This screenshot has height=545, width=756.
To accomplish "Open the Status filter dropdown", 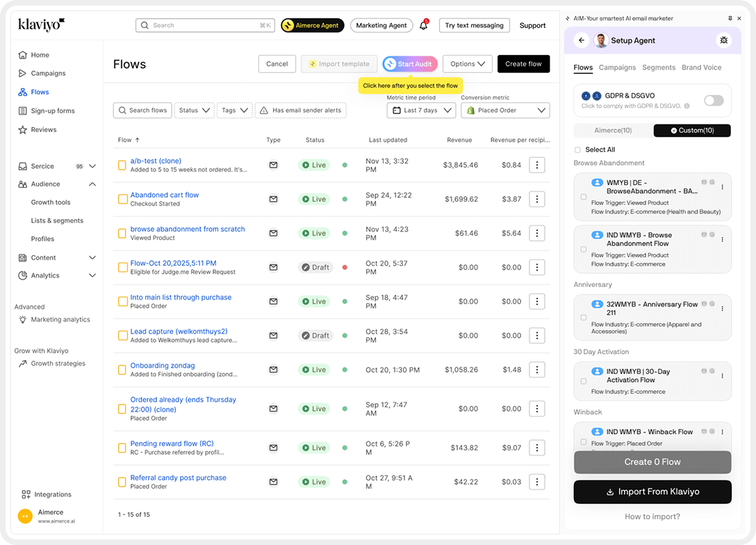I will click(193, 110).
